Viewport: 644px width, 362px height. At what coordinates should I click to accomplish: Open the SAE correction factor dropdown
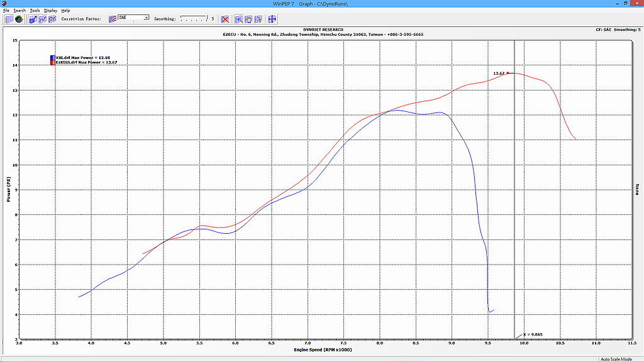pos(146,18)
